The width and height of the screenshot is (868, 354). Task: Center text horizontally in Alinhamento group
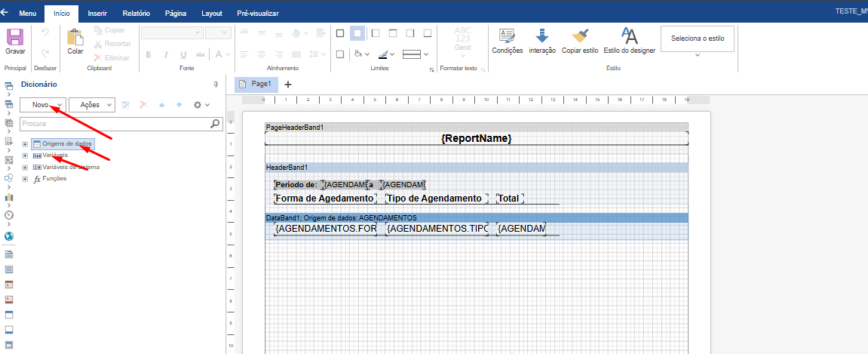click(x=262, y=54)
